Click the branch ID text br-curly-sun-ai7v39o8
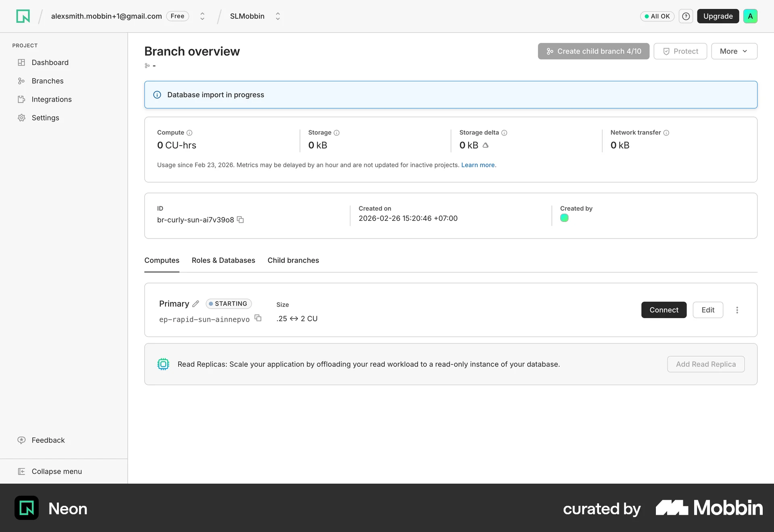Screen dimensions: 774x532 point(196,220)
